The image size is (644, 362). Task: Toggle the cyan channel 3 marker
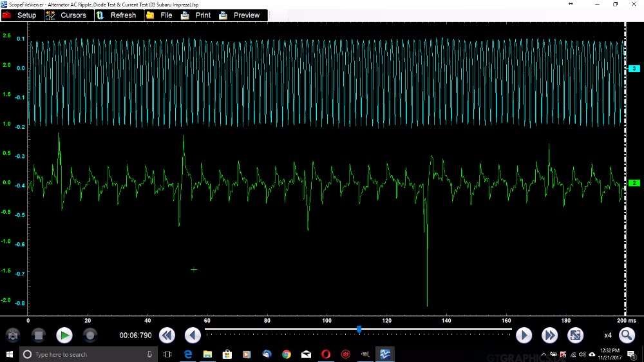pos(634,68)
